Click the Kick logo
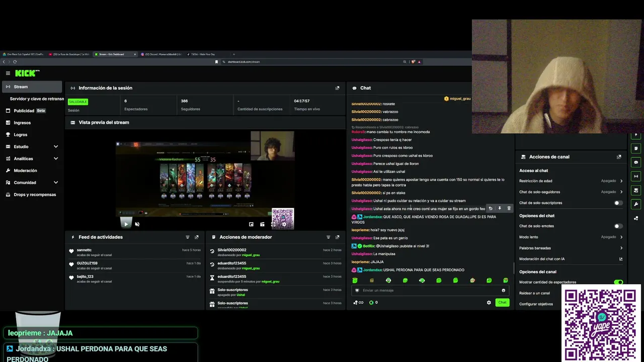This screenshot has height=362, width=644. (27, 73)
